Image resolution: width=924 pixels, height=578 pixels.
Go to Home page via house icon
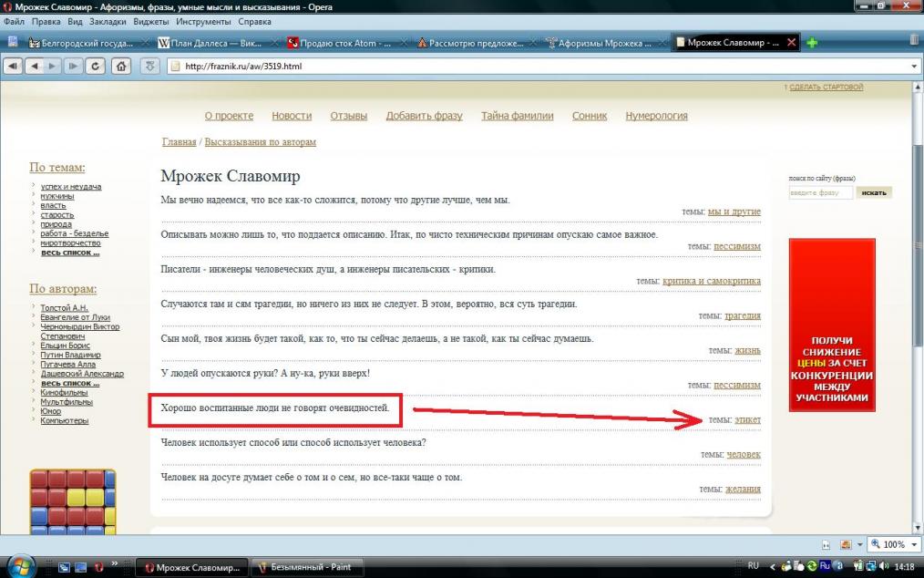[119, 66]
